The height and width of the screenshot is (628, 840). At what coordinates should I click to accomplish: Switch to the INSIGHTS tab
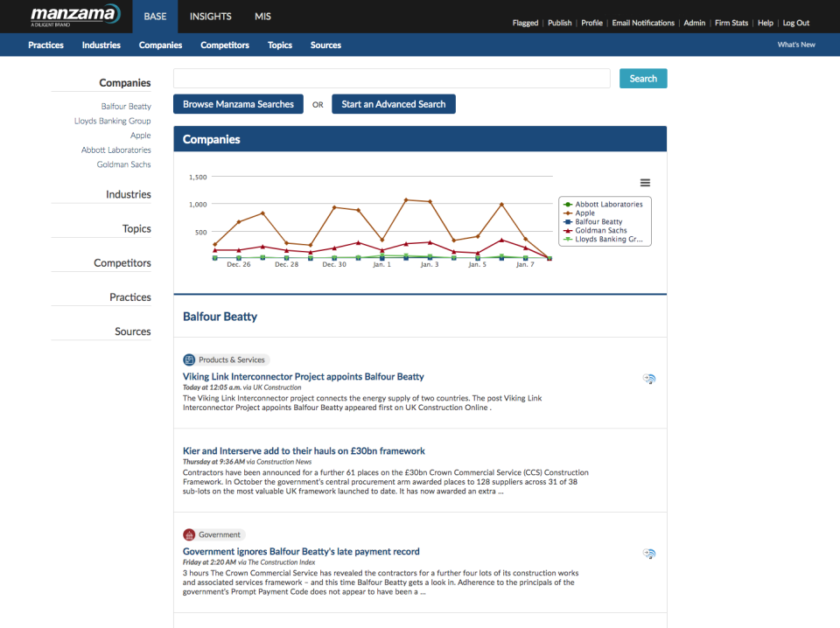(210, 16)
